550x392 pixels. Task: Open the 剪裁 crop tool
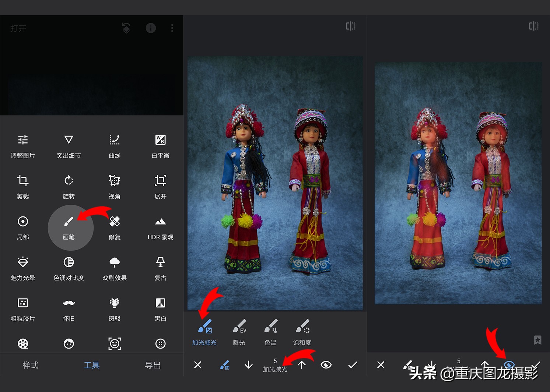tap(23, 186)
